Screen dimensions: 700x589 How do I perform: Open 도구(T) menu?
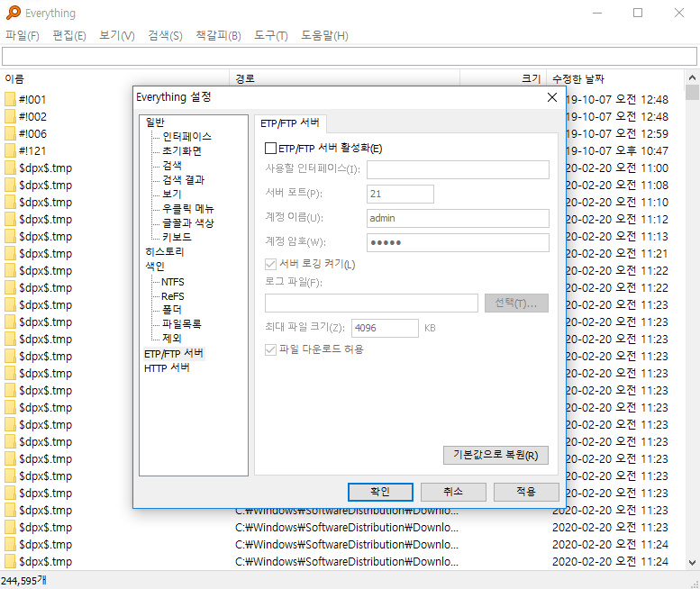[x=271, y=35]
